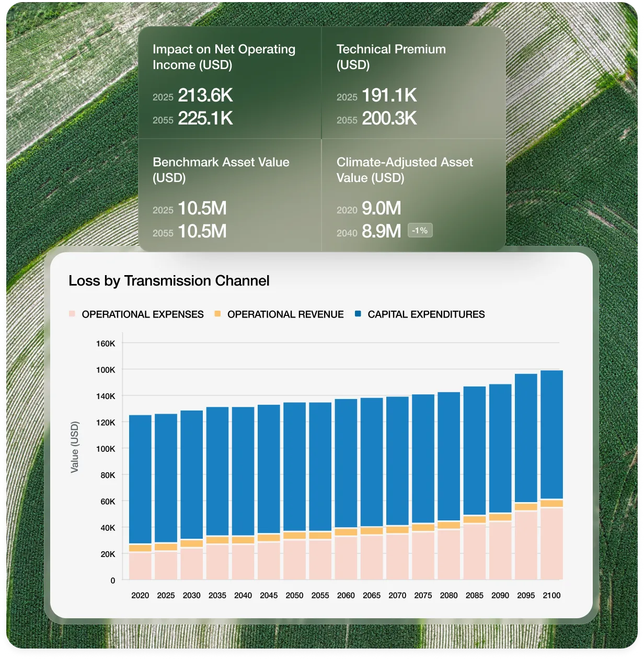Click the operational expenses bar for 2085
Viewport: 644px width, 659px height.
[x=475, y=552]
